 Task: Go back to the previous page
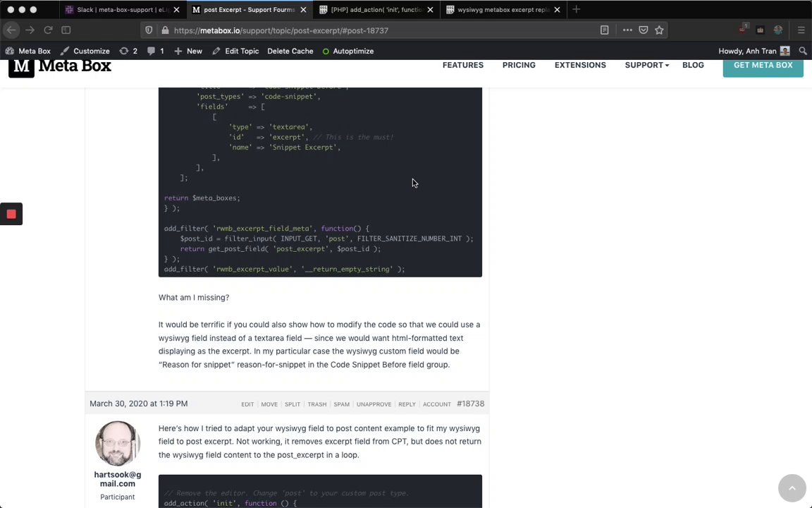pyautogui.click(x=11, y=30)
